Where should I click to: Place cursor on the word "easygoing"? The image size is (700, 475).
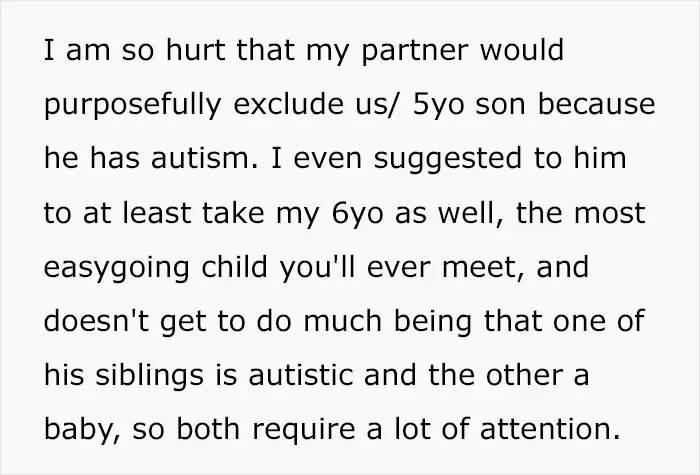click(117, 269)
